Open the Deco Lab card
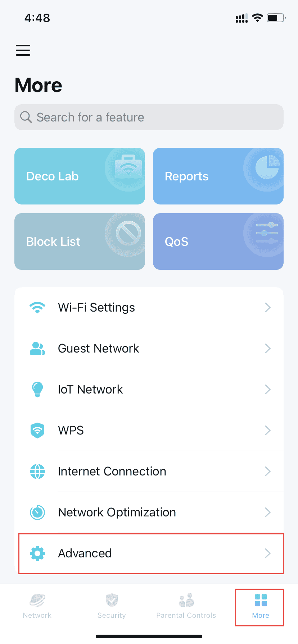 pyautogui.click(x=80, y=176)
